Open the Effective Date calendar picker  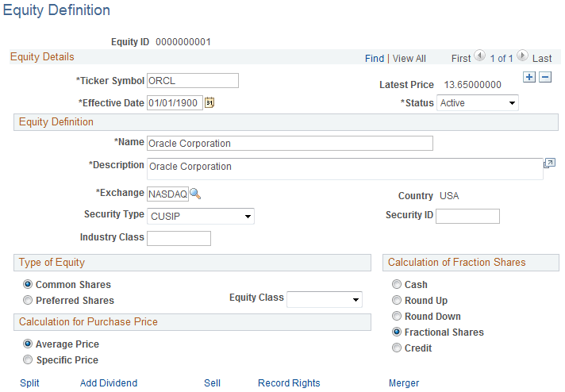(x=210, y=102)
